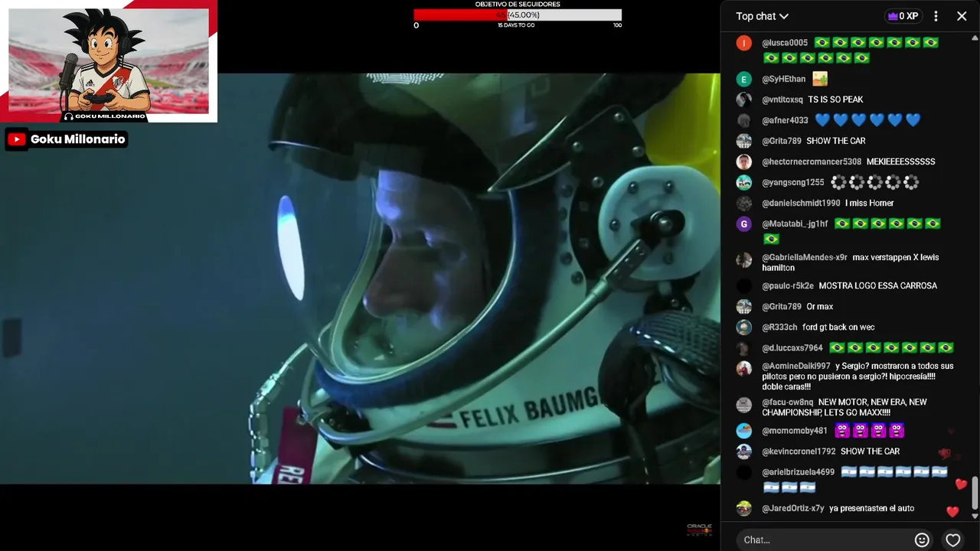Open @hectornecromancer5308 avatar
The height and width of the screenshot is (551, 980).
click(744, 161)
